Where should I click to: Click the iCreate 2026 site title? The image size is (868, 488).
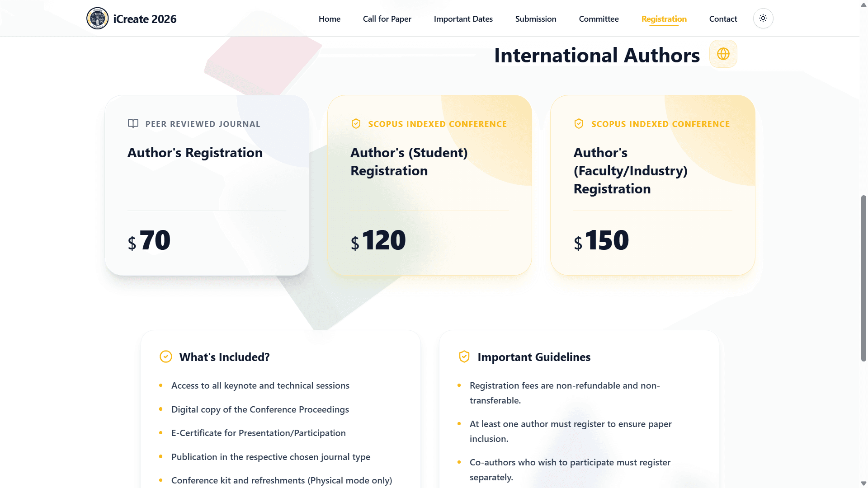tap(145, 19)
